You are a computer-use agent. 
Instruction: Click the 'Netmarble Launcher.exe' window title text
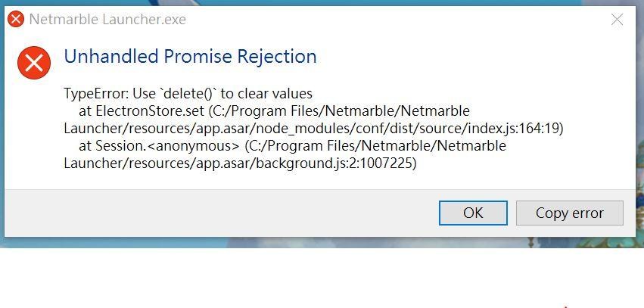(107, 20)
